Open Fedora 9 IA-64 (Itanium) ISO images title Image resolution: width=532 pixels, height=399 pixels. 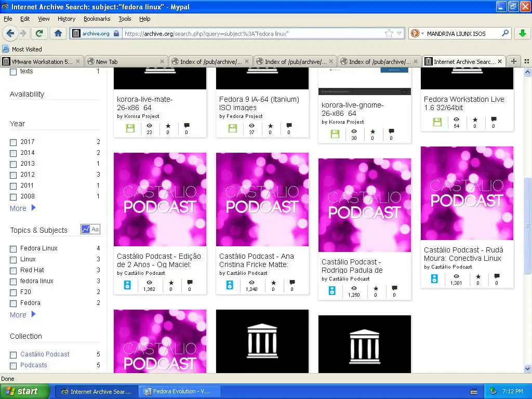(259, 103)
